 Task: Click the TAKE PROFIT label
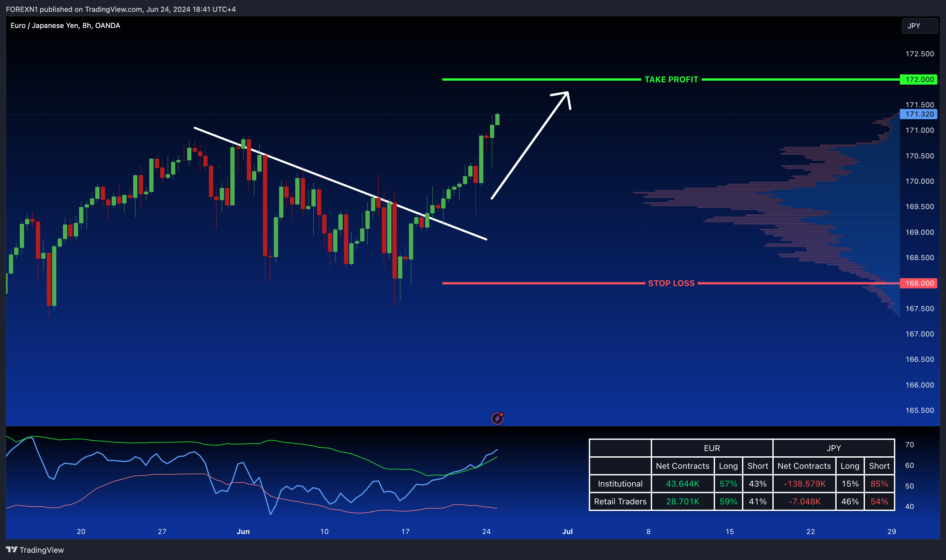click(671, 79)
